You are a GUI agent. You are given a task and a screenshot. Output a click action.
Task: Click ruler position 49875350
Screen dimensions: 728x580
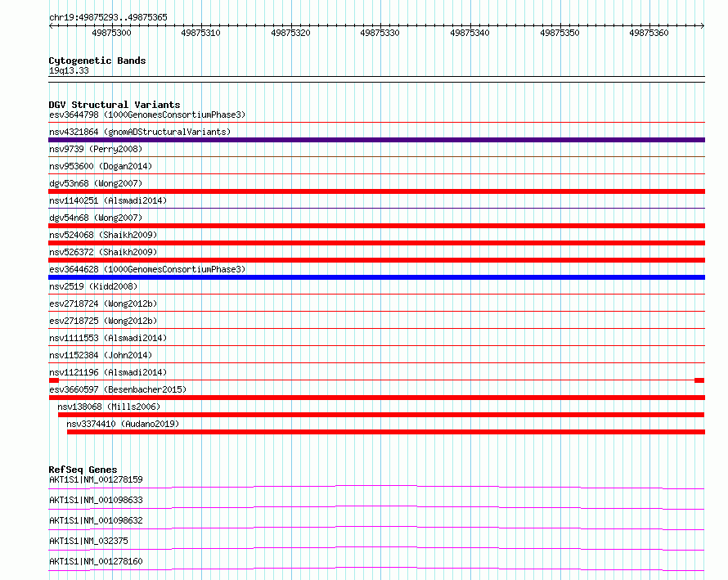tap(560, 33)
